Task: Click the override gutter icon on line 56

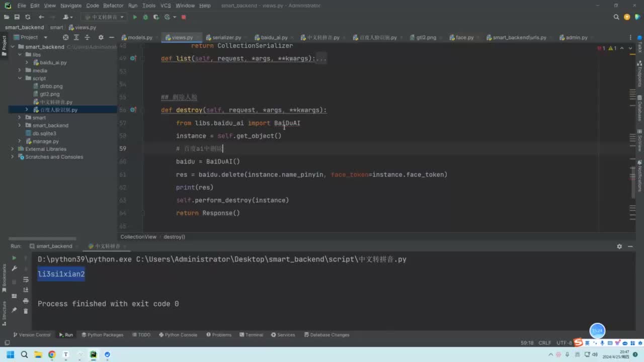Action: pyautogui.click(x=133, y=110)
